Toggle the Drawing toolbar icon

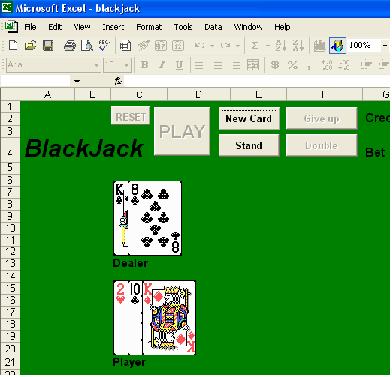click(x=337, y=45)
